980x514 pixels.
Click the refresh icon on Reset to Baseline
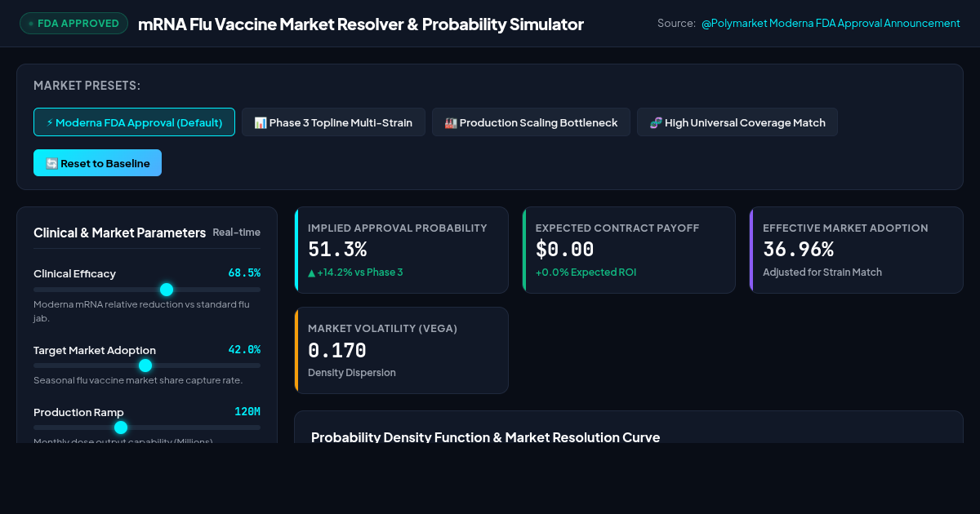pyautogui.click(x=51, y=163)
